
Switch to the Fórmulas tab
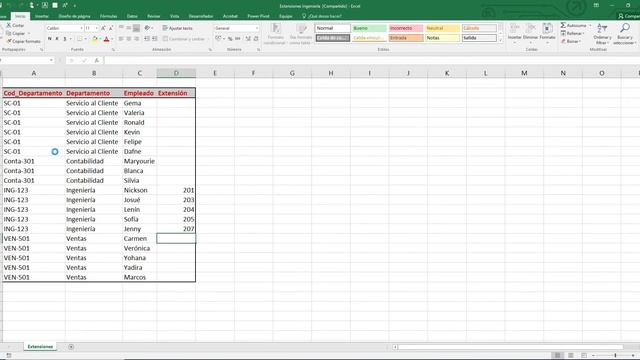(109, 16)
